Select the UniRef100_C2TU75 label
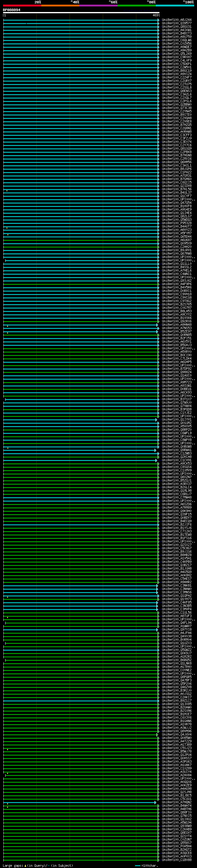Screen dimensions: 197x868 [176, 84]
